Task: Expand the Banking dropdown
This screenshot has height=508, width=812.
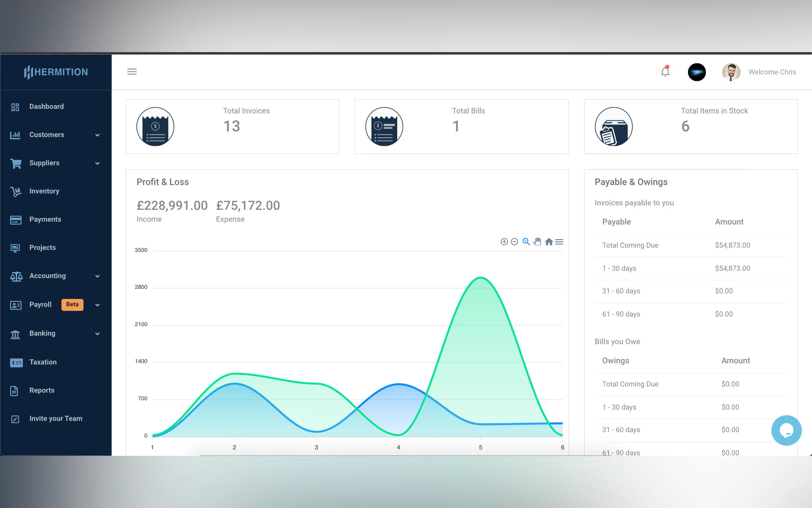Action: tap(98, 334)
